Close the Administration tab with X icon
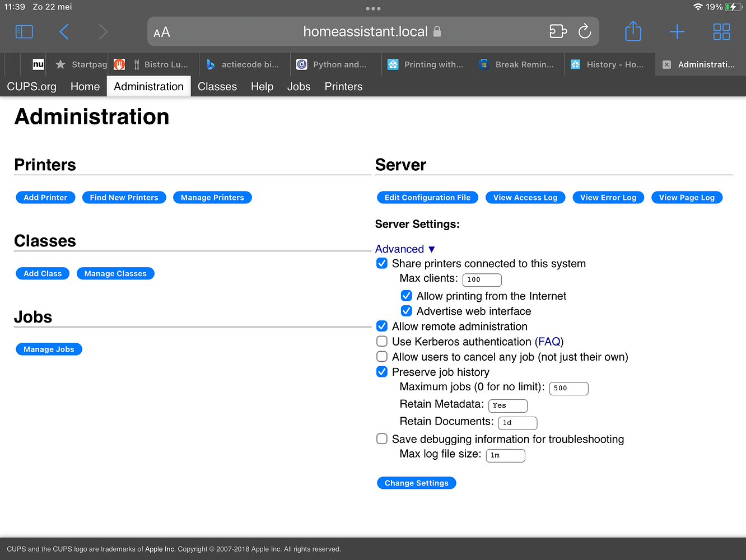The width and height of the screenshot is (746, 560). click(x=666, y=65)
